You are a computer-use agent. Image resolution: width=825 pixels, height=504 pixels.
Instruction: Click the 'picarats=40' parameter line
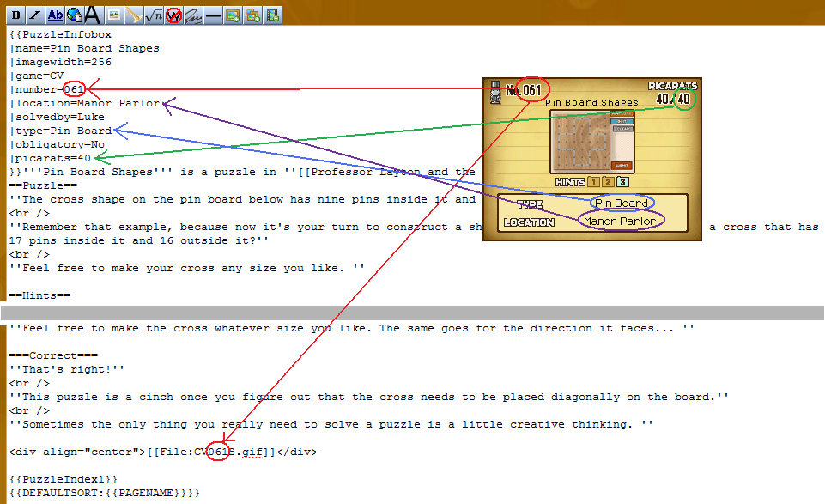click(50, 158)
